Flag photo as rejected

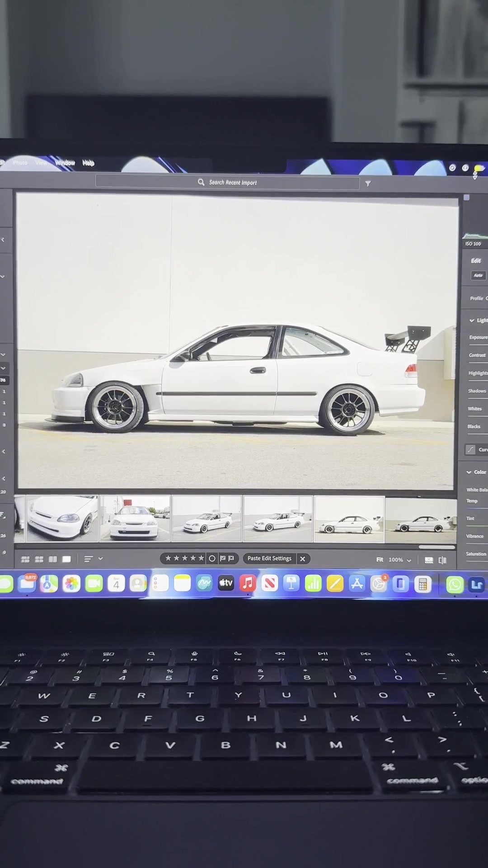(x=231, y=558)
